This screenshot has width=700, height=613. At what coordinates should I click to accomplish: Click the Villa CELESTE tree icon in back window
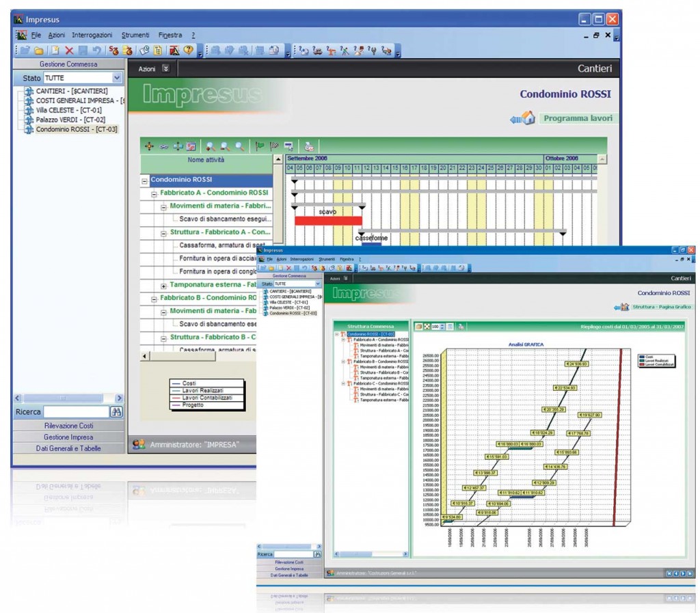(x=29, y=110)
